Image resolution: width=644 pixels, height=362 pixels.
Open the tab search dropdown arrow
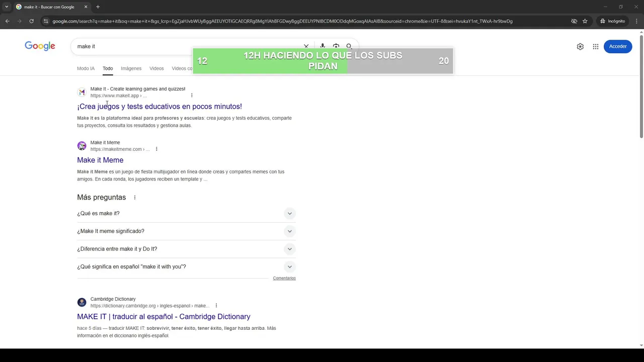[x=7, y=7]
